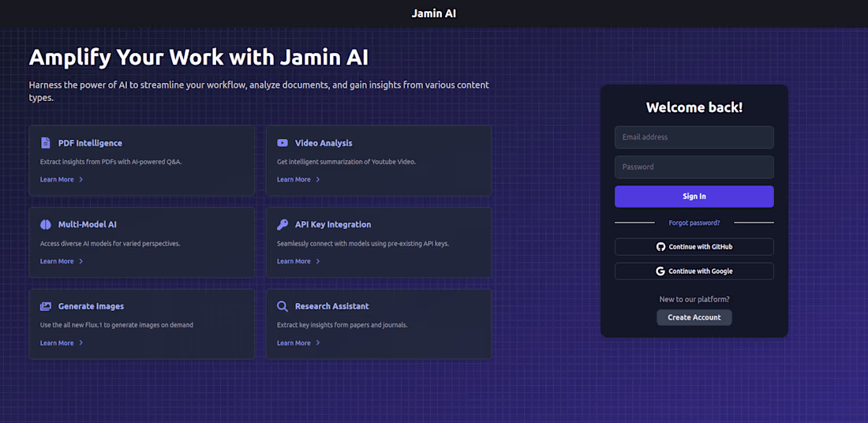Select the PDF Intelligence card title

tap(90, 143)
